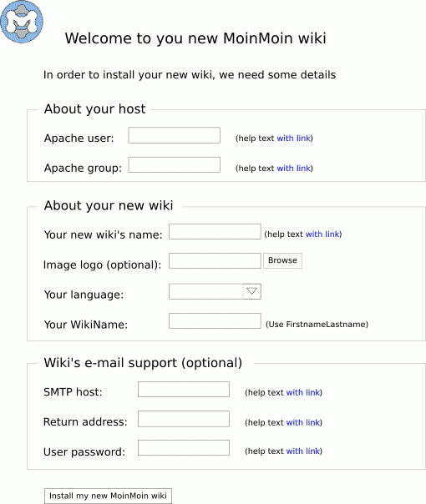Click the Your language combo box field
Screen dimensions: 426x504
pyautogui.click(x=215, y=291)
